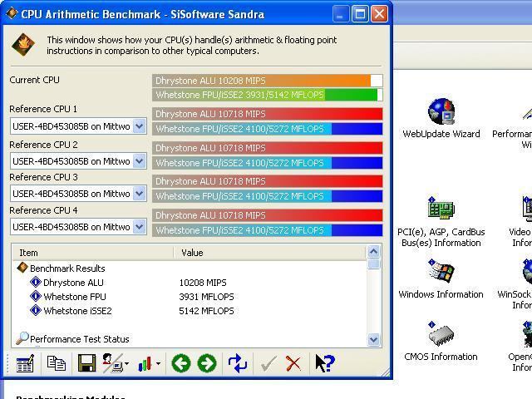Click the flame icon beside the description
This screenshot has width=532, height=399.
[23, 45]
